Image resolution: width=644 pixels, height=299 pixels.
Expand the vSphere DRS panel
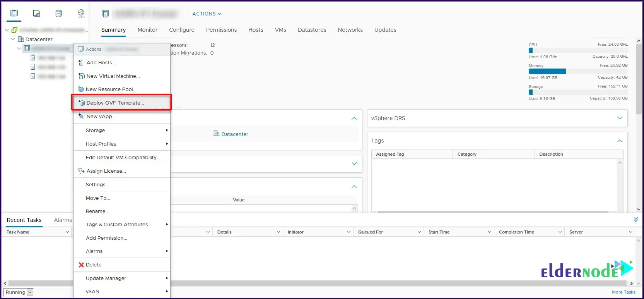[x=619, y=118]
